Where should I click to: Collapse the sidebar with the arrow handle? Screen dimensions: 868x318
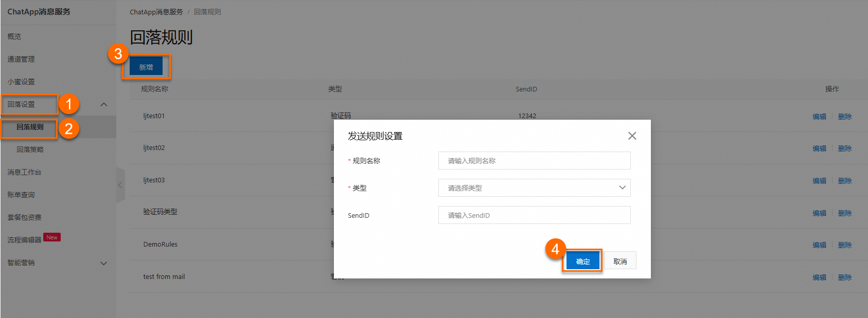[x=120, y=185]
